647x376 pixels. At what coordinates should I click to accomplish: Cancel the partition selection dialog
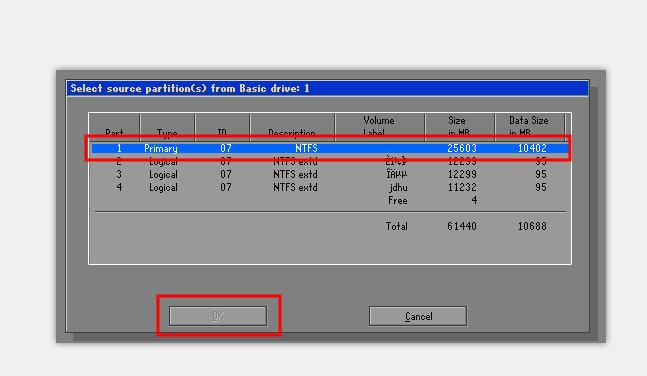418,316
